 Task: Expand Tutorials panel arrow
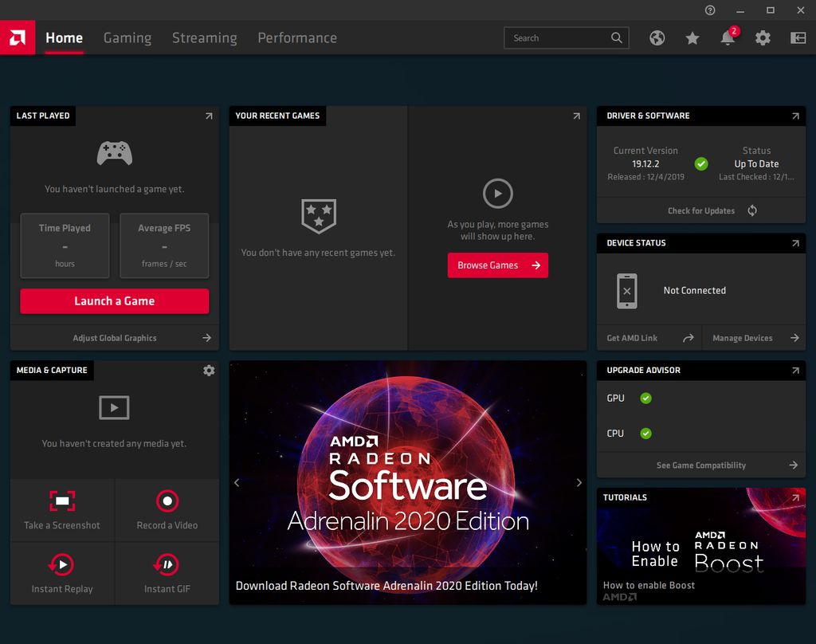(x=795, y=497)
